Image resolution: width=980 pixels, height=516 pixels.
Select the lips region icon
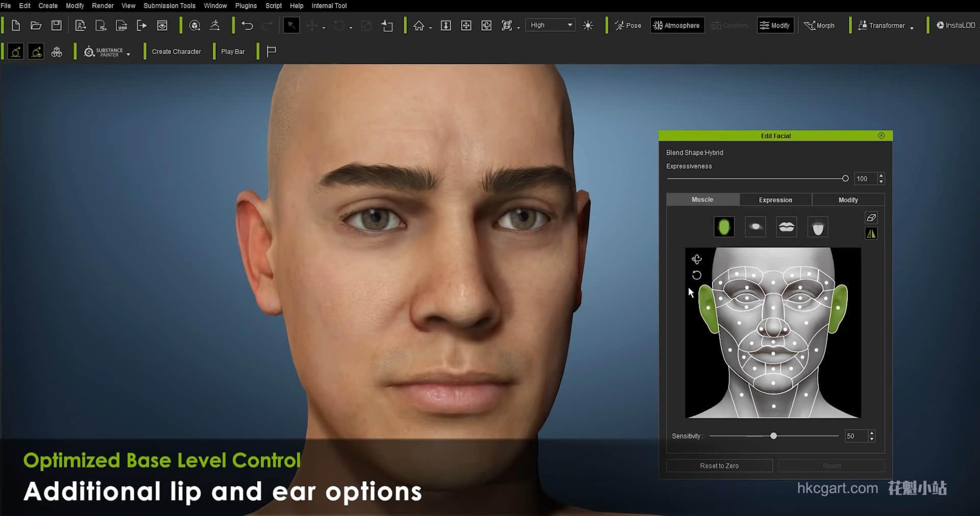[787, 227]
